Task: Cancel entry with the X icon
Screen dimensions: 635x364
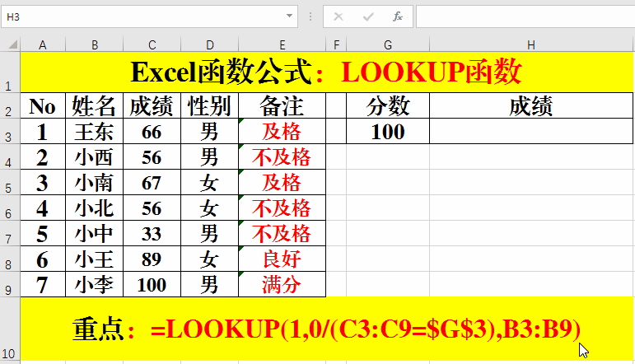Action: tap(339, 16)
